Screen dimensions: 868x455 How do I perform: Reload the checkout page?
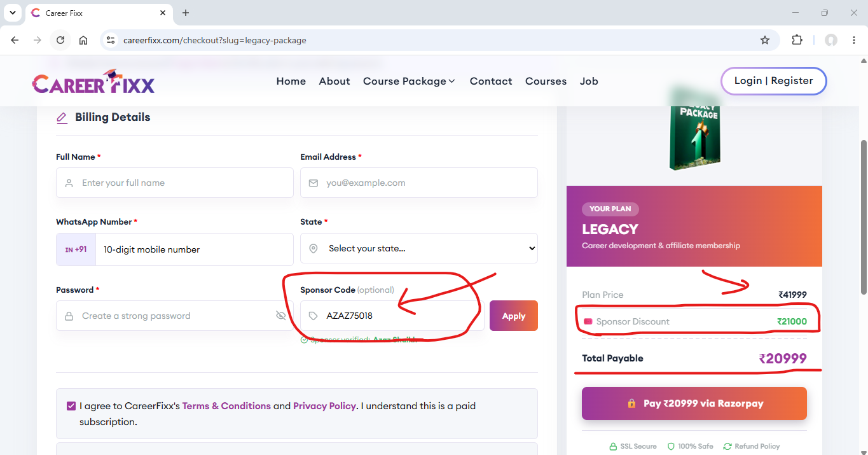(60, 40)
